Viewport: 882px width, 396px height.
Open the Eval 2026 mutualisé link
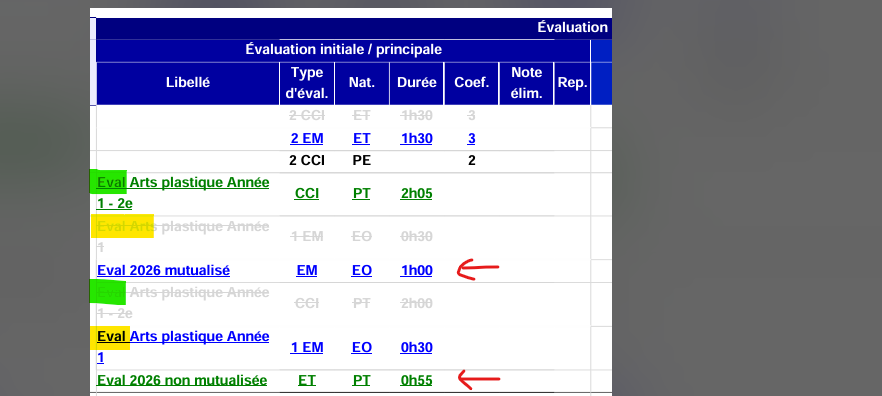(x=163, y=271)
